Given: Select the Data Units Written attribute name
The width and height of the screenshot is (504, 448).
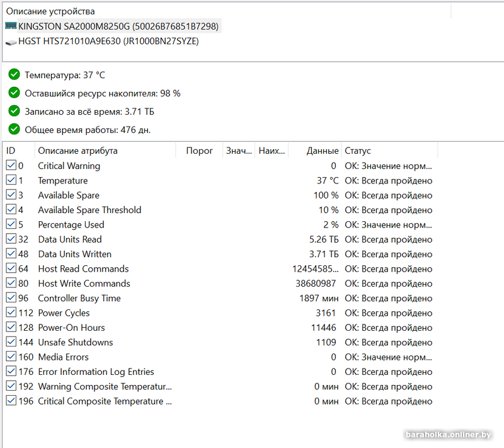Looking at the screenshot, I should click(x=74, y=254).
